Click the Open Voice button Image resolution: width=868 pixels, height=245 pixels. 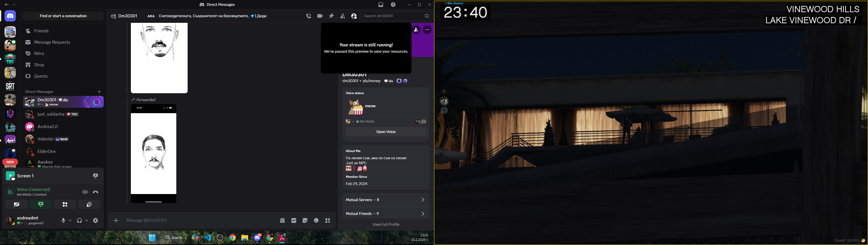pos(385,132)
